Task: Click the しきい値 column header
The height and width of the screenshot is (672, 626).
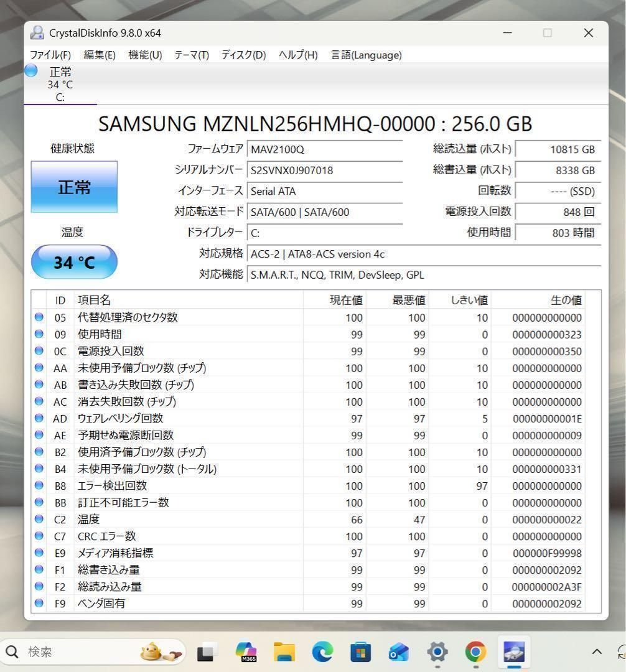Action: click(460, 300)
